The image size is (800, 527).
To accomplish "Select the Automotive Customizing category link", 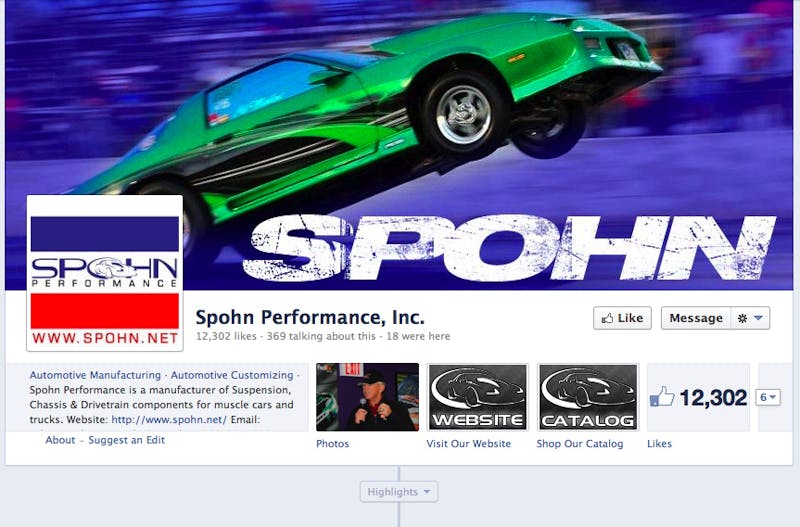I will click(232, 375).
